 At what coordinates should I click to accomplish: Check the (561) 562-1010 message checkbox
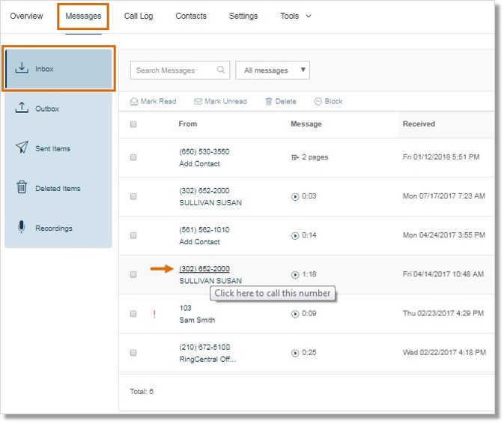pyautogui.click(x=133, y=236)
